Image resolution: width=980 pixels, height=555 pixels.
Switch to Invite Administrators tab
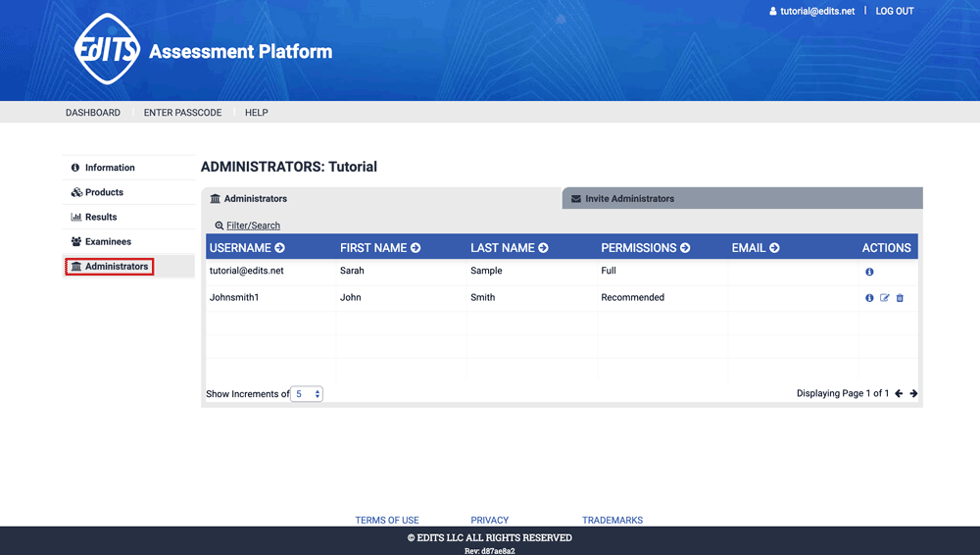(x=743, y=198)
